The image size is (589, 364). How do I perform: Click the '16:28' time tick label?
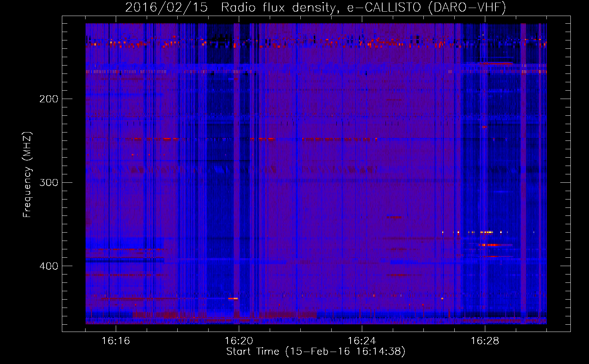coord(485,341)
